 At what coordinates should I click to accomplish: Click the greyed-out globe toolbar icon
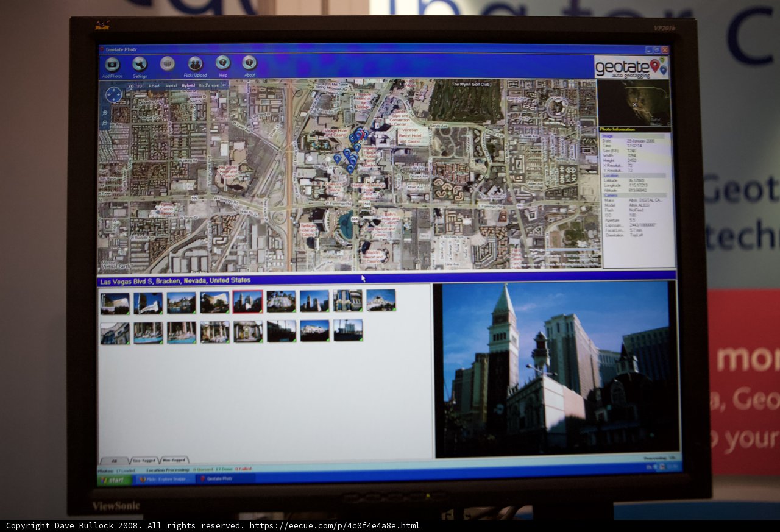point(168,63)
